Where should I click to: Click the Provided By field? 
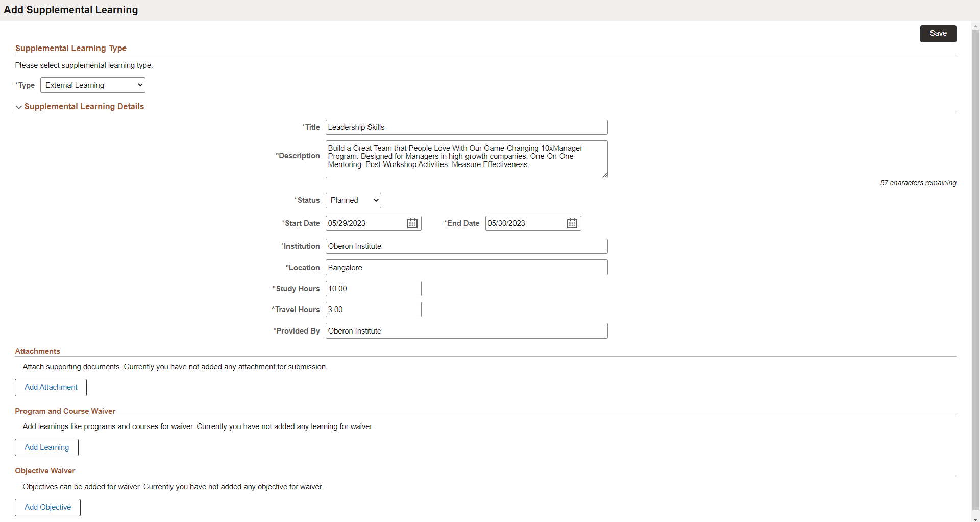(467, 331)
